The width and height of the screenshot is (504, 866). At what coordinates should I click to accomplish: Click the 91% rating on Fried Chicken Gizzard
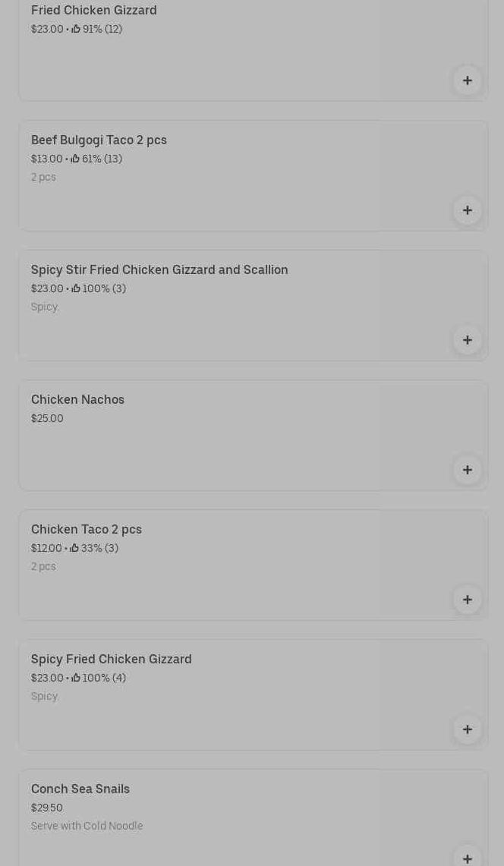pos(96,29)
